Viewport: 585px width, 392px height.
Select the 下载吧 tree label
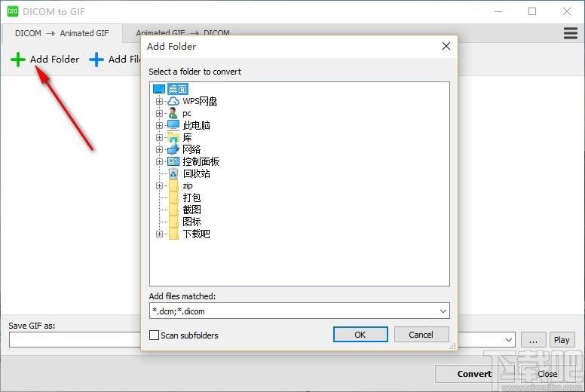[x=196, y=234]
